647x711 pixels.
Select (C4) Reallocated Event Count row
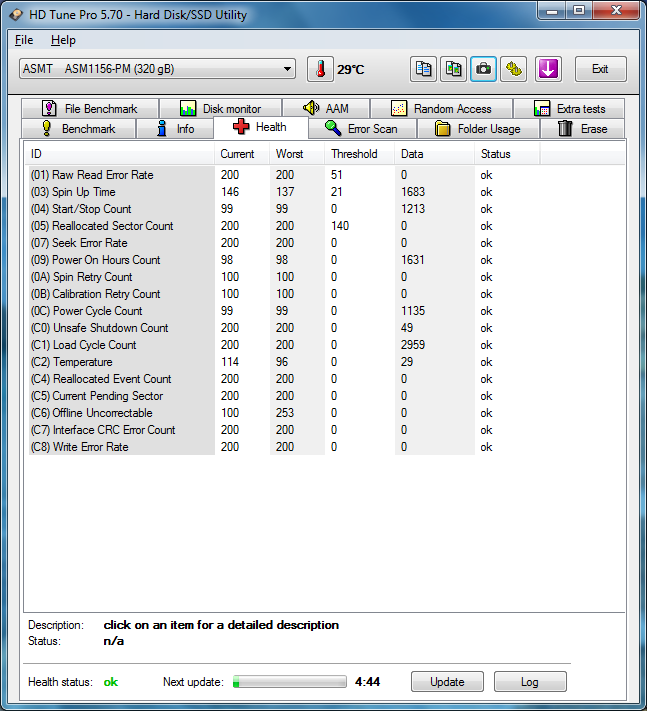point(284,379)
